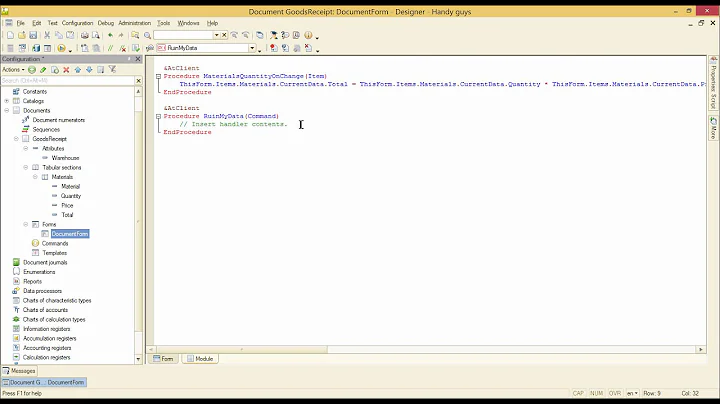Viewport: 720px width, 404px height.
Task: Open the Actions dropdown in Configuration panel
Action: coord(13,70)
